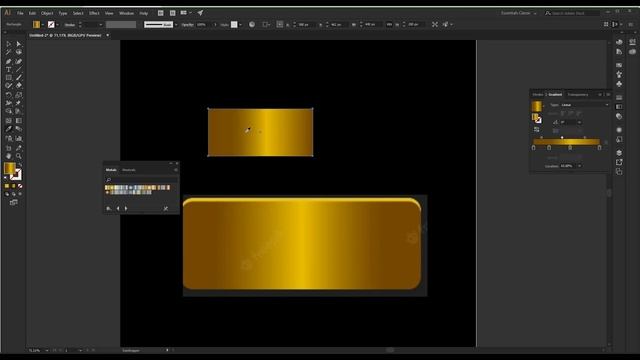Select the Selection tool arrow
This screenshot has height=360, width=640.
pyautogui.click(x=9, y=44)
